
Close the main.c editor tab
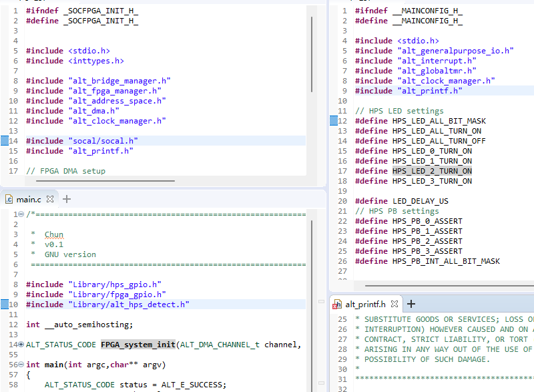point(50,199)
